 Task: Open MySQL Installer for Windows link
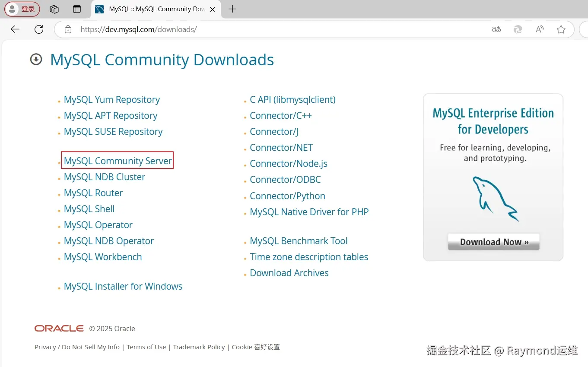tap(123, 286)
